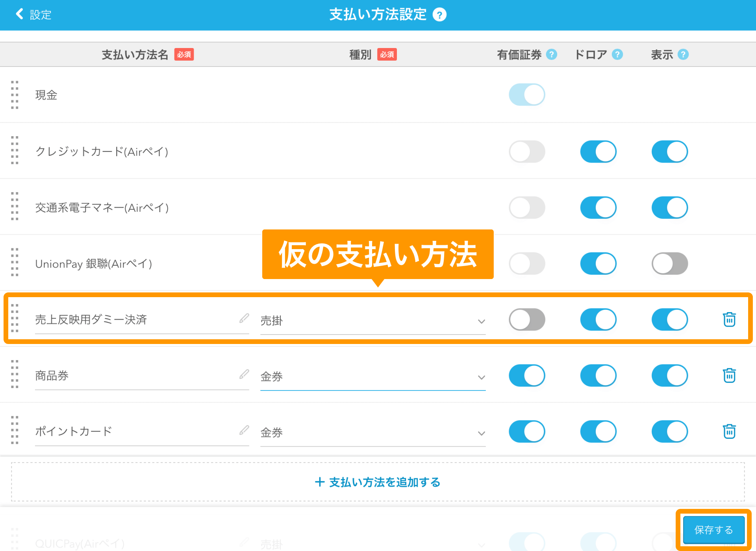The width and height of the screenshot is (756, 551).
Task: Click the pencil edit icon for 商品券
Action: pyautogui.click(x=244, y=374)
